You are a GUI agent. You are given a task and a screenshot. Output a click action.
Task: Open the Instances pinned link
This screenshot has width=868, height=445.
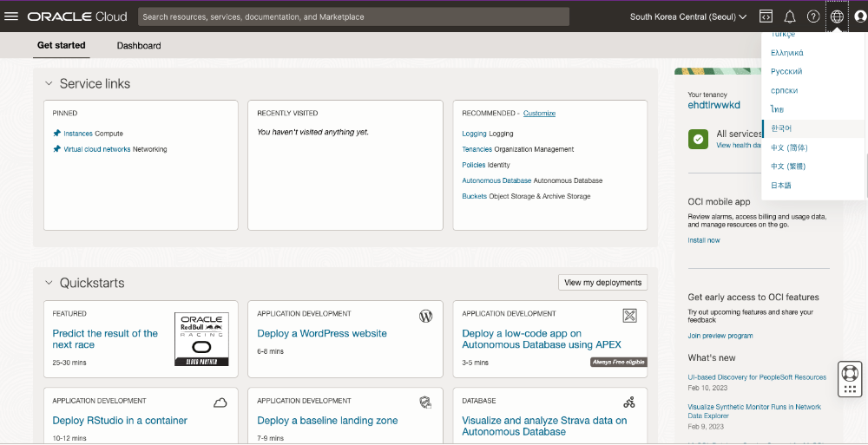(x=77, y=134)
